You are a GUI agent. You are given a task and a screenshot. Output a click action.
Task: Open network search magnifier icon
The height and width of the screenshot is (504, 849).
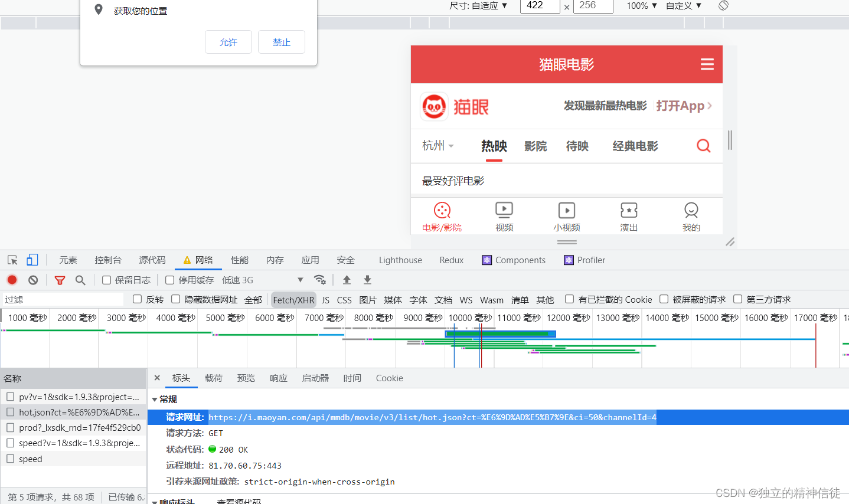(80, 280)
